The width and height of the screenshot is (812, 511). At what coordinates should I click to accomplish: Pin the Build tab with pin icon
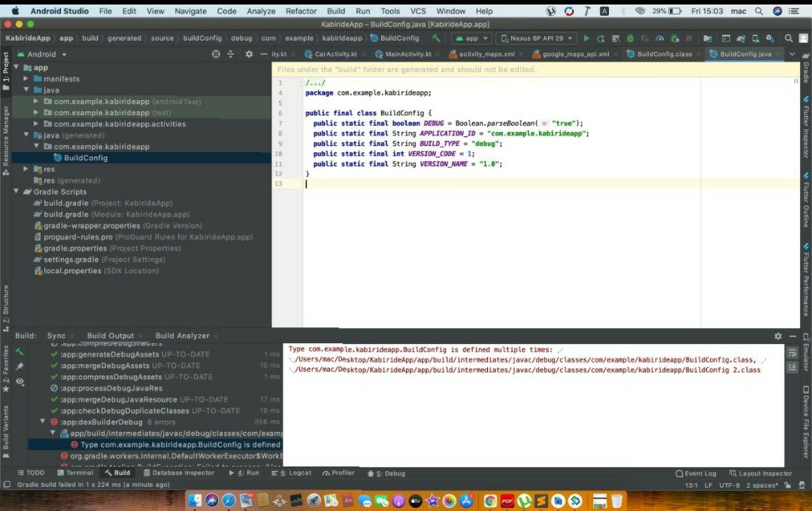pyautogui.click(x=20, y=367)
